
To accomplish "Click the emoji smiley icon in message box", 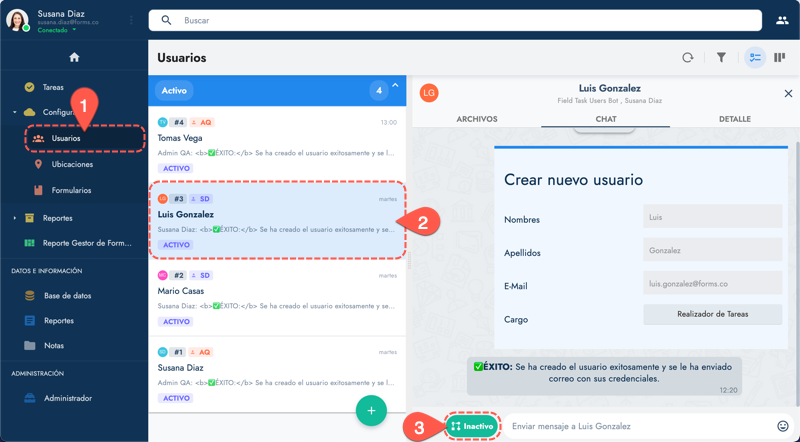I will [782, 426].
